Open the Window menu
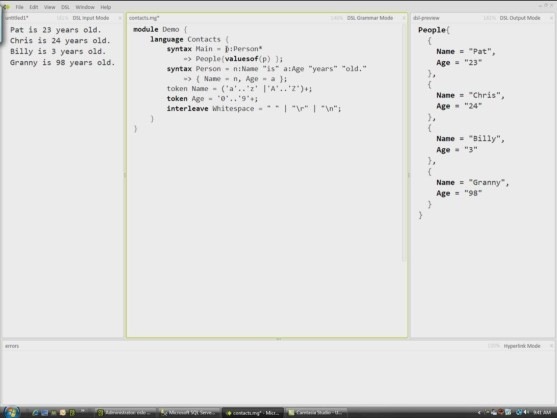Screen dimensions: 557x418 point(85,7)
